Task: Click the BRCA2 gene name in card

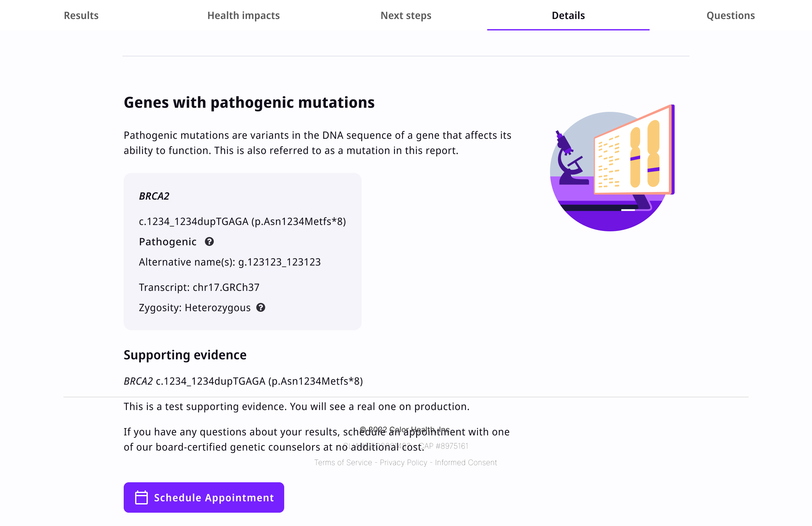Action: (154, 196)
